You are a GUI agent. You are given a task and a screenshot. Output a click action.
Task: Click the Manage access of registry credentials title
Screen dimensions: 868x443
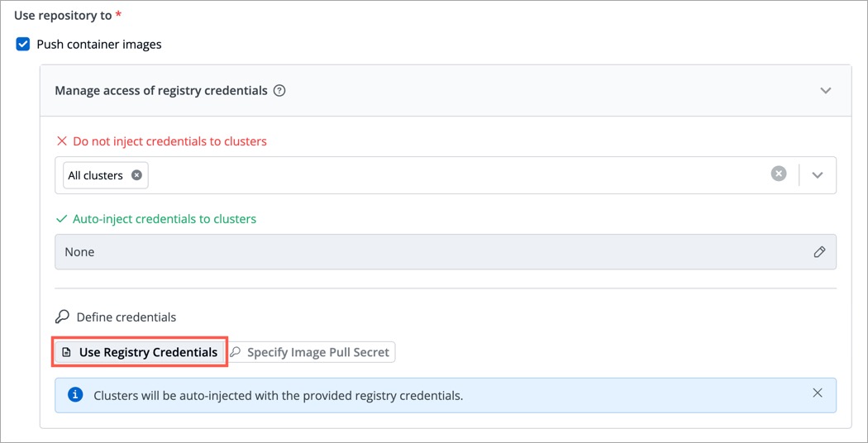(x=161, y=91)
